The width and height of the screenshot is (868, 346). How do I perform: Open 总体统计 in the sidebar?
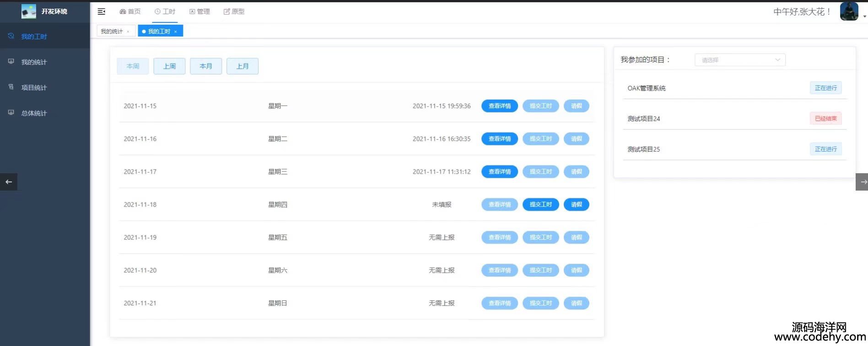pos(34,113)
